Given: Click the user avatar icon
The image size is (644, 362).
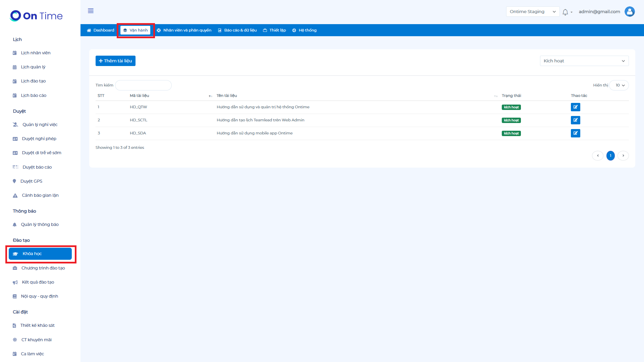Looking at the screenshot, I should [630, 12].
